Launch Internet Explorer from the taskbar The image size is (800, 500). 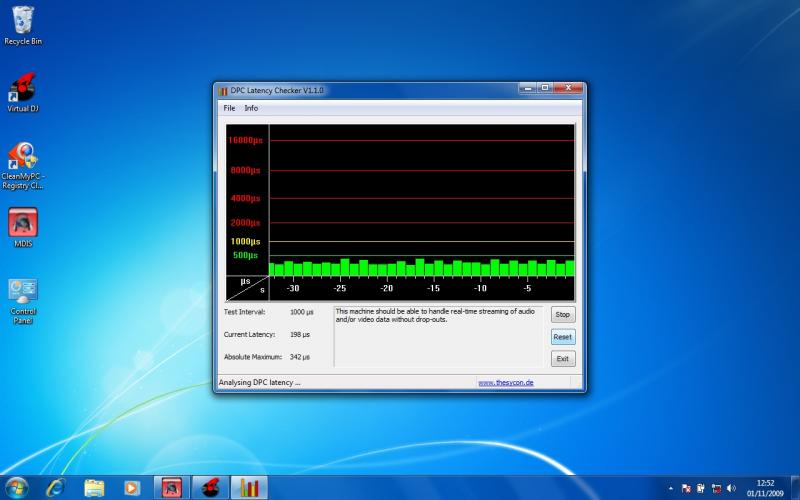(x=56, y=487)
